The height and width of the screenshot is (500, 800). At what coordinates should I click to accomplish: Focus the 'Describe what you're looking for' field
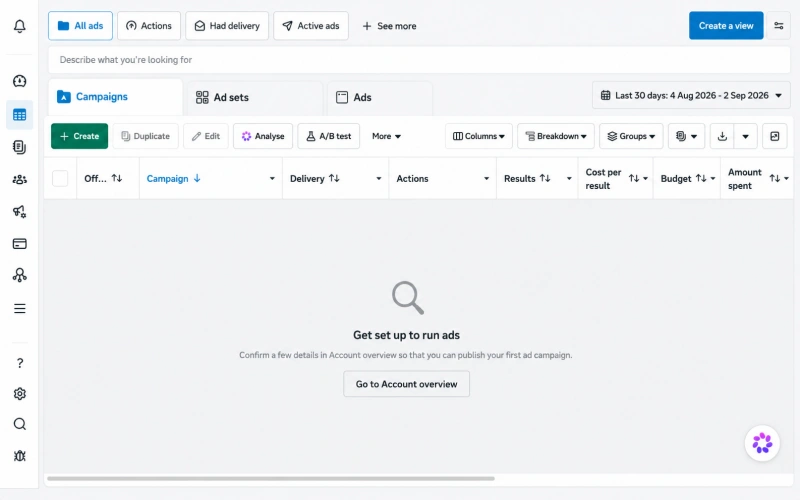tap(419, 60)
